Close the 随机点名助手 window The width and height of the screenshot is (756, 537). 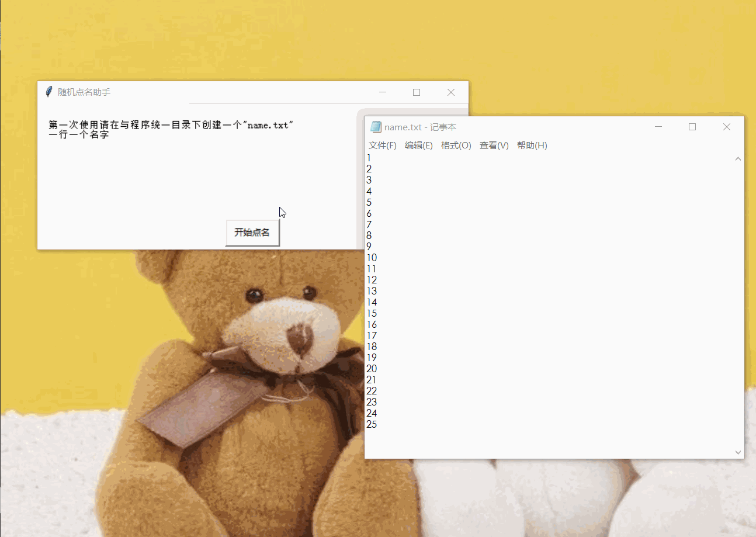[x=451, y=92]
